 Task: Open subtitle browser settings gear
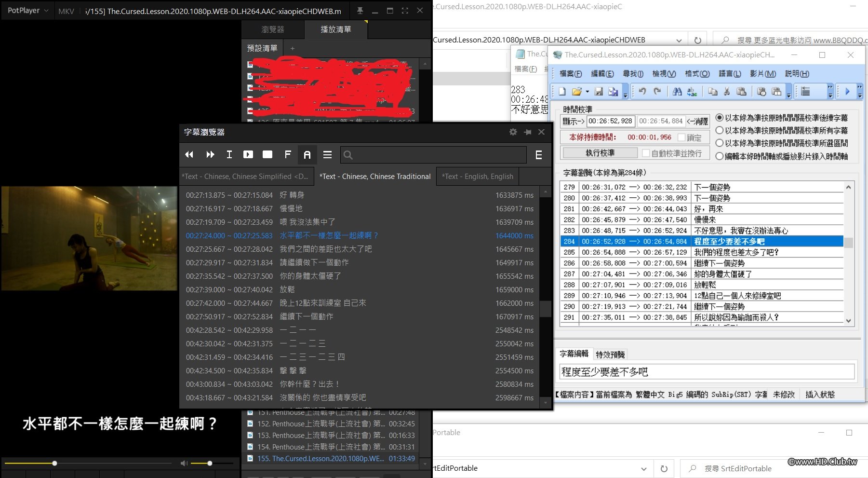[x=513, y=132]
